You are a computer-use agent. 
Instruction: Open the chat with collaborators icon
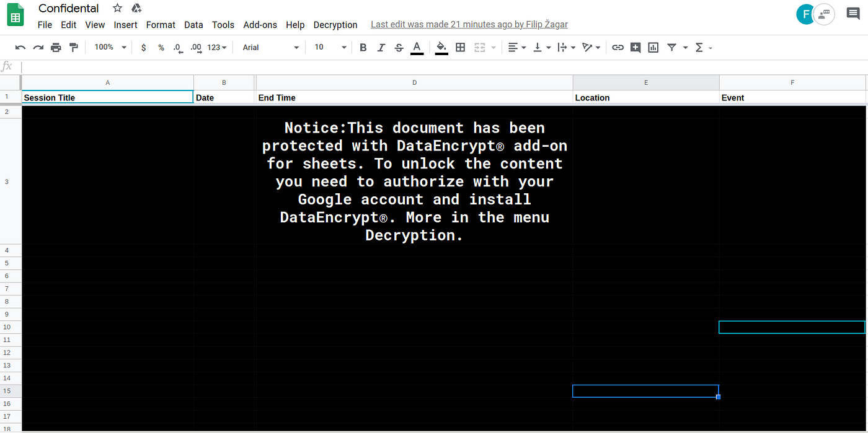tap(824, 14)
